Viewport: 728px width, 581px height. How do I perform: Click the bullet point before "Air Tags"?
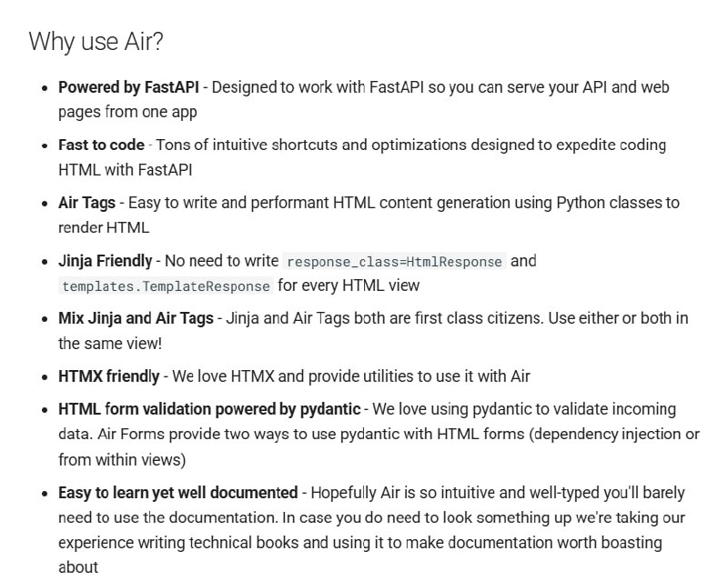pyautogui.click(x=45, y=204)
